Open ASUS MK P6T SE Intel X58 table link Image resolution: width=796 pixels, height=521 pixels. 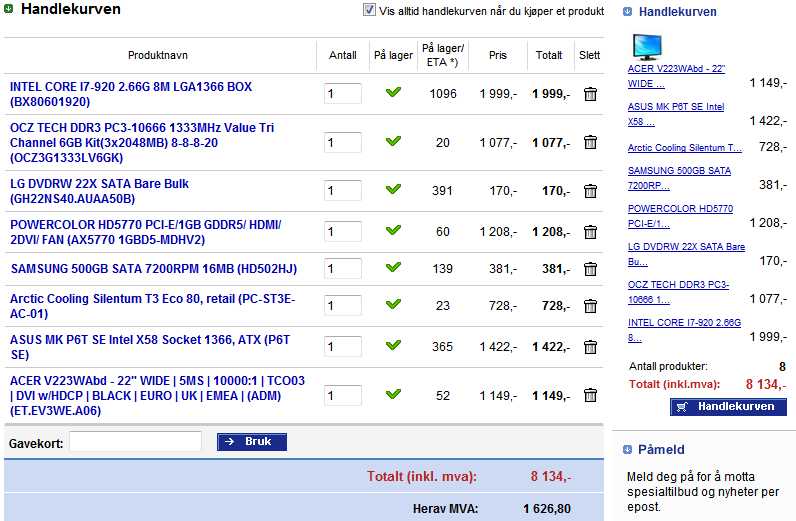[x=150, y=347]
